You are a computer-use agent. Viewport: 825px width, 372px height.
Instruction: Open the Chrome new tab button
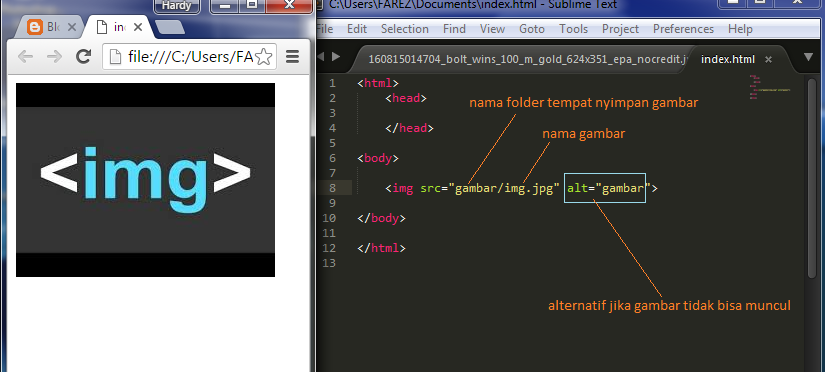click(170, 27)
